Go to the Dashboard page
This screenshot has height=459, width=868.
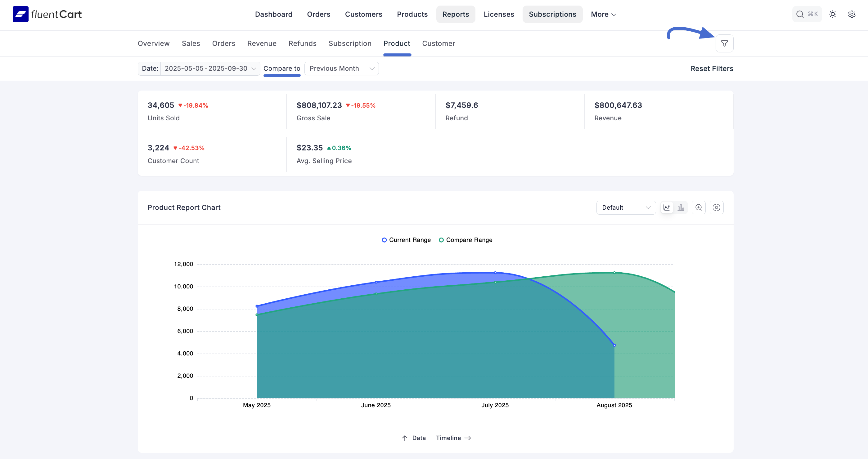274,14
